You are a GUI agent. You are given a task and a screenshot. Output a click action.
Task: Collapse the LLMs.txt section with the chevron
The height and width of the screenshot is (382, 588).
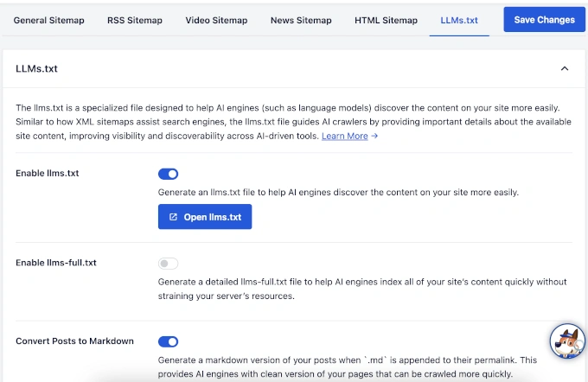tap(565, 68)
